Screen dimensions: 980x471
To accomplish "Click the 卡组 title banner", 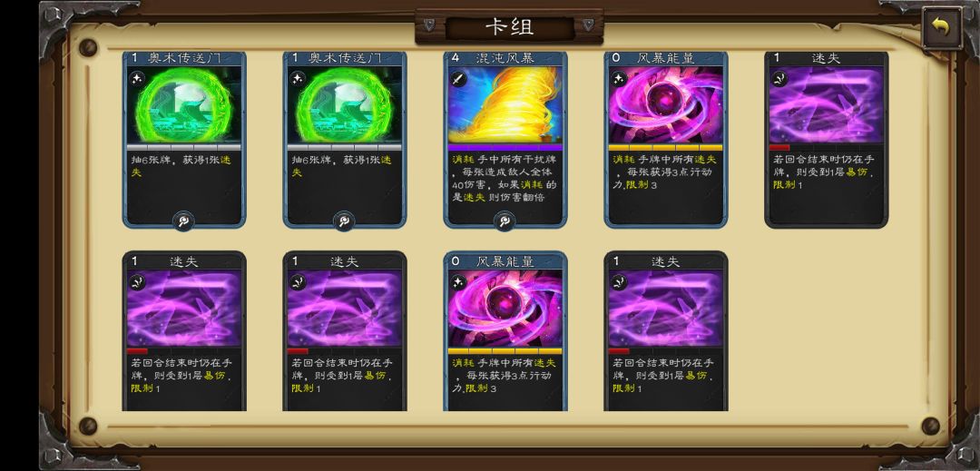I will click(509, 27).
